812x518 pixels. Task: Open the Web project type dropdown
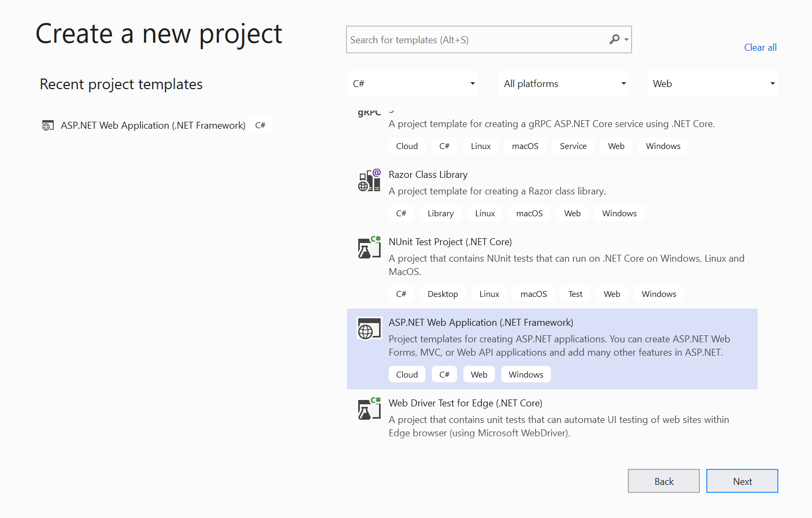pos(712,83)
